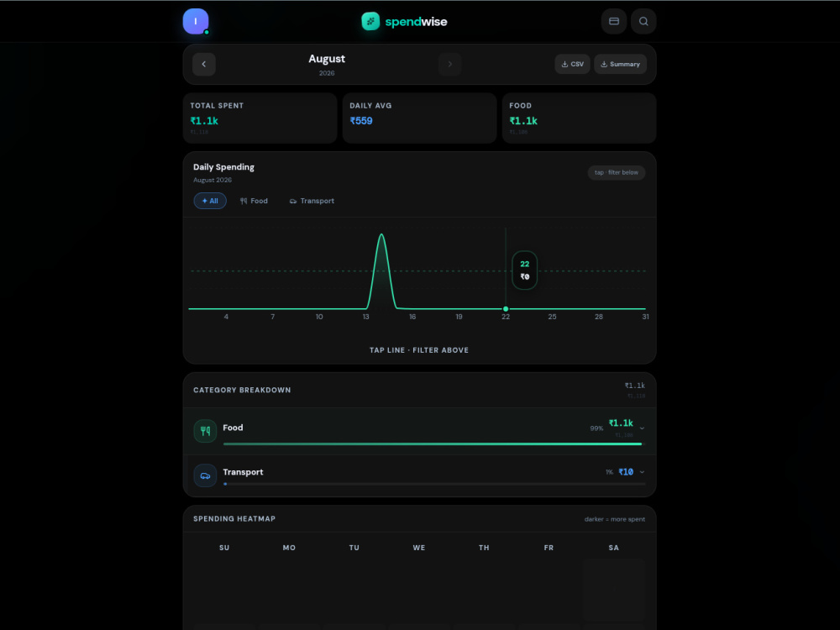The height and width of the screenshot is (630, 840).
Task: Click the 'TAP LINE · FILTER ABOVE' caption
Action: tap(419, 350)
